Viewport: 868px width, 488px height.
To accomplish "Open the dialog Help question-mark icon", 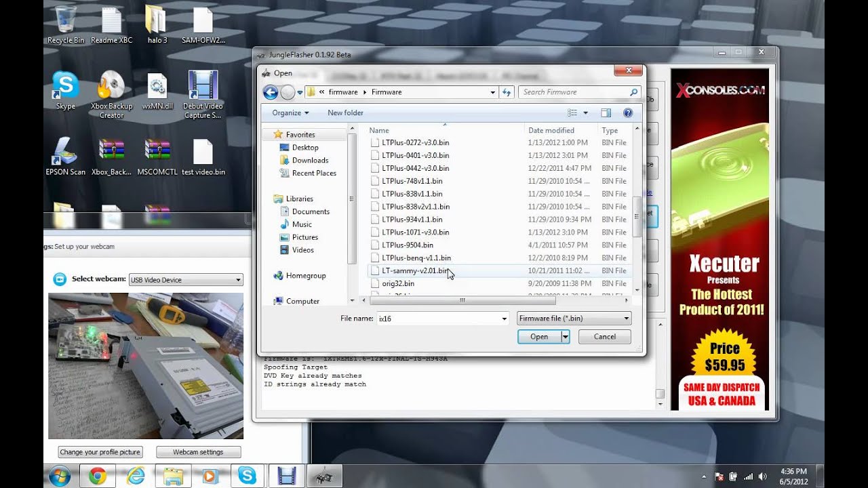I will [628, 113].
